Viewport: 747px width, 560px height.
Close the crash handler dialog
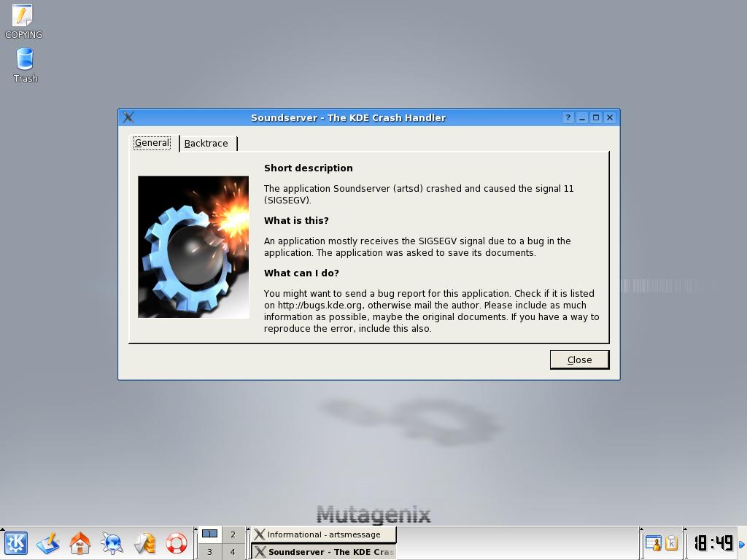point(579,360)
